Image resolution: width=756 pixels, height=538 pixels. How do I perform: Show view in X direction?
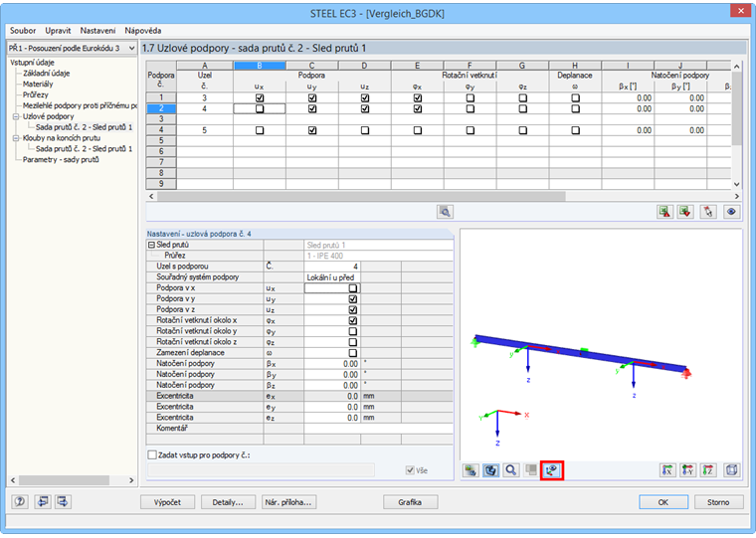pyautogui.click(x=667, y=470)
